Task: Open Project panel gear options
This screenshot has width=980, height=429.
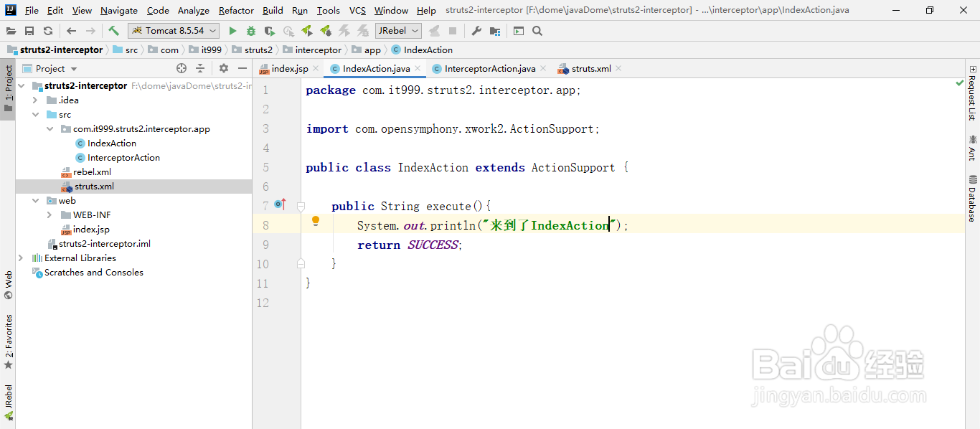Action: coord(224,68)
